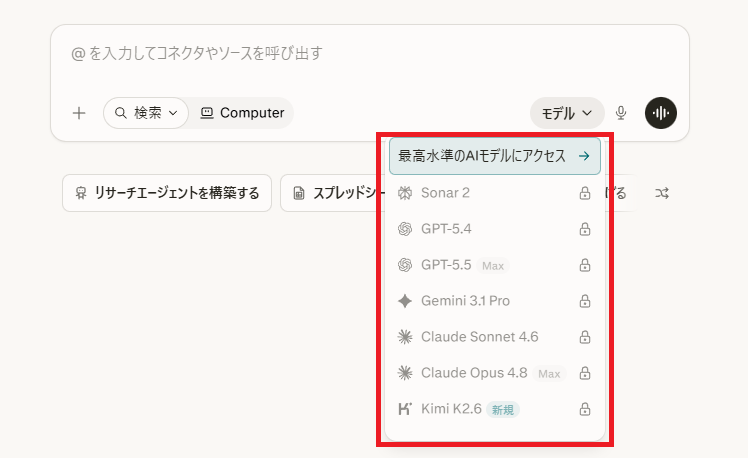Click the plus attach icon
This screenshot has height=458, width=748.
79,113
